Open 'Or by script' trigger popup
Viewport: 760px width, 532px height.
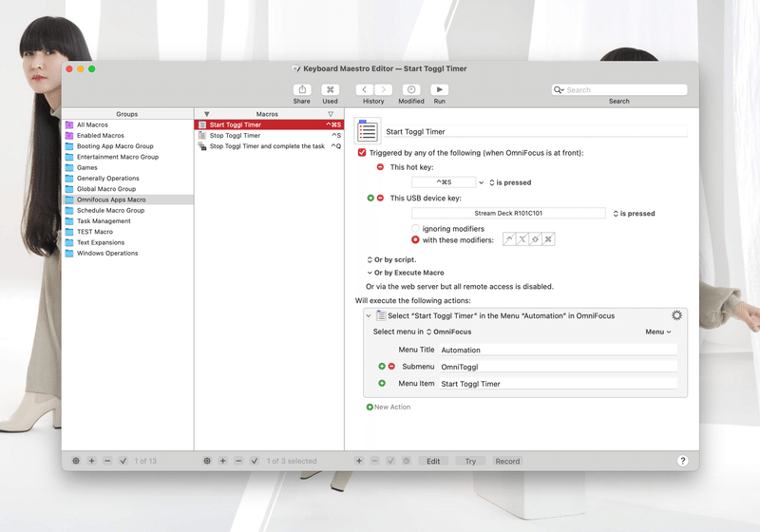pos(391,259)
